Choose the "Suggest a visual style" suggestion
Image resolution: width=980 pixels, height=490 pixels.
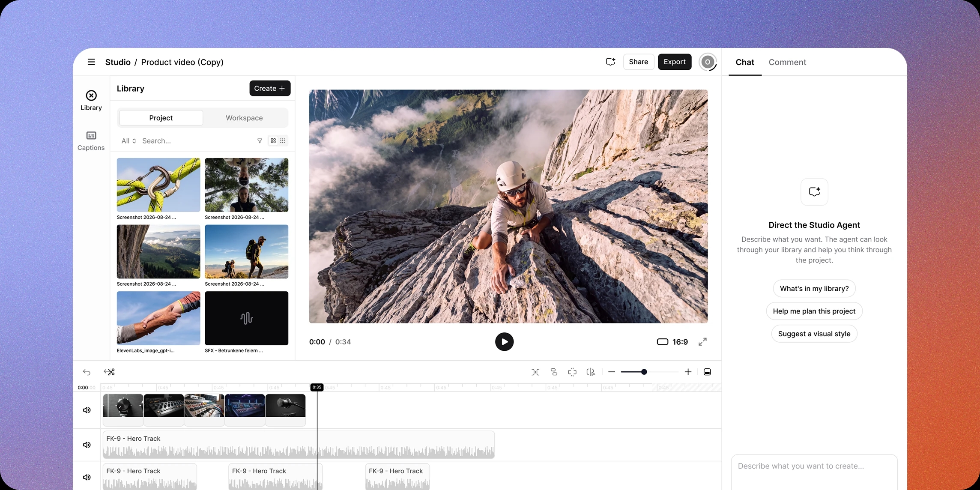[814, 334]
